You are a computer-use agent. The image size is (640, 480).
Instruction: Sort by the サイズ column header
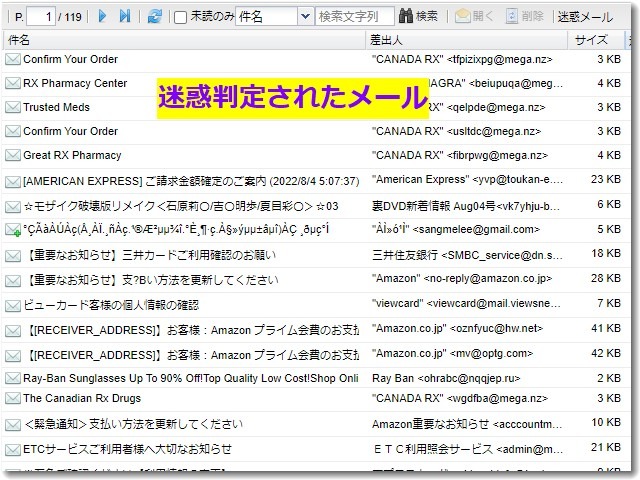pyautogui.click(x=591, y=40)
